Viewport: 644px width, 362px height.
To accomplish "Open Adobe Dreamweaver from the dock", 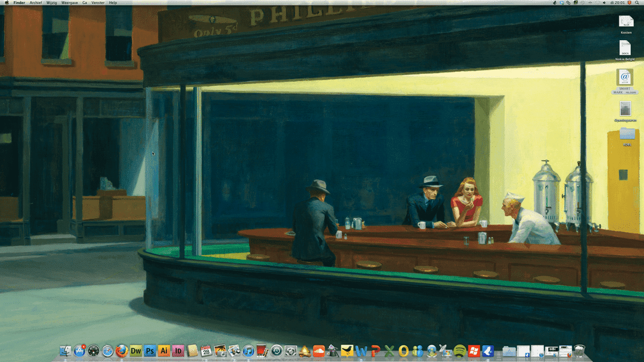I will (136, 351).
